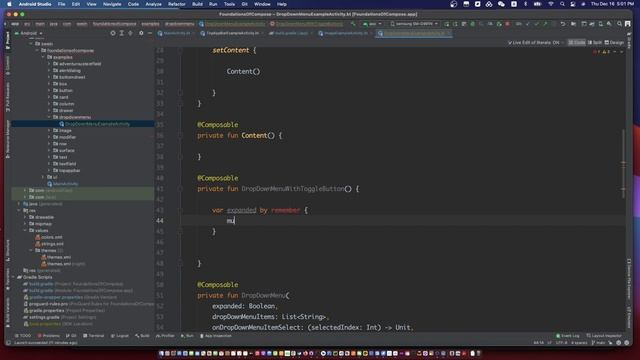Toggle the Pull Requests side panel
The height and width of the screenshot is (360, 640).
8,97
